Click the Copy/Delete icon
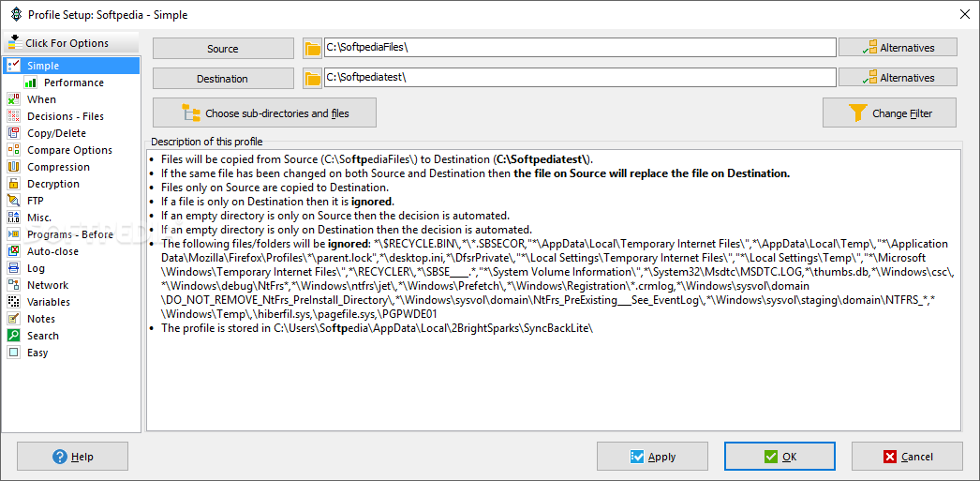980x481 pixels. 13,133
